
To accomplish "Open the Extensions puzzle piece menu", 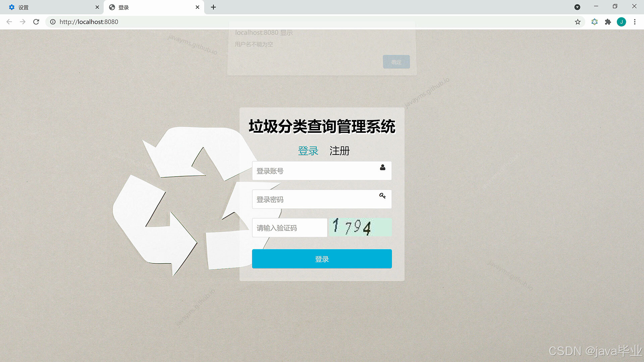I will click(608, 22).
